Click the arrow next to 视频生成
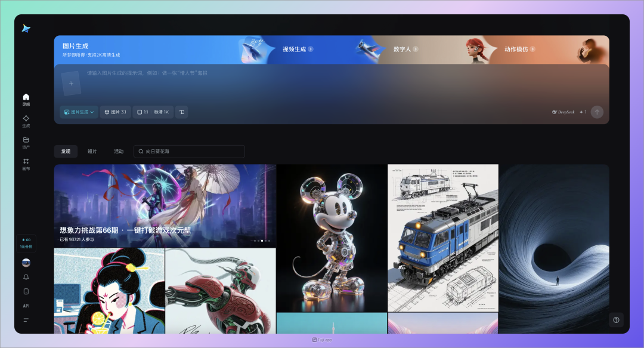644x348 pixels. coord(311,49)
